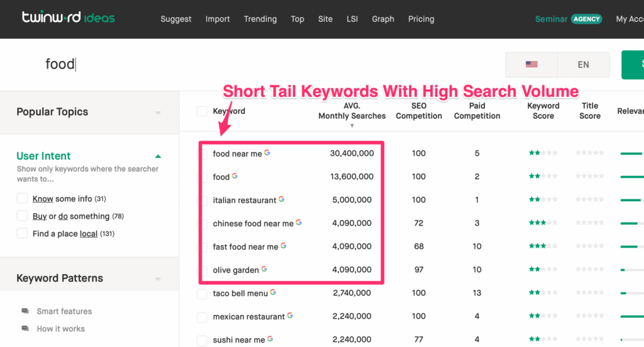The width and height of the screenshot is (644, 347).
Task: Click the olive garden keyword text
Action: 236,270
